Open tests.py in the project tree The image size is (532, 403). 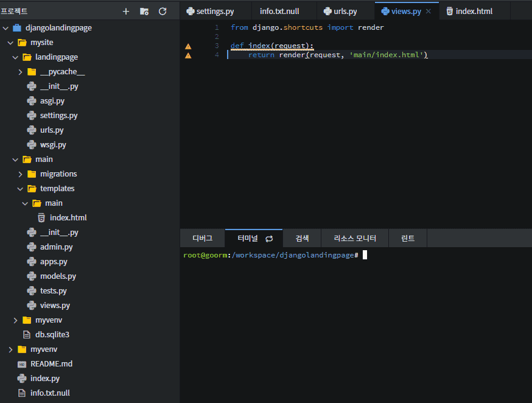tap(54, 291)
